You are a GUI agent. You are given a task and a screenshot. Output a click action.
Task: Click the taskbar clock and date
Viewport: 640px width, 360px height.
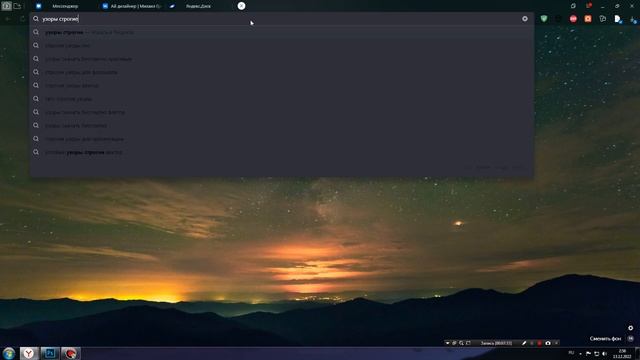[622, 353]
